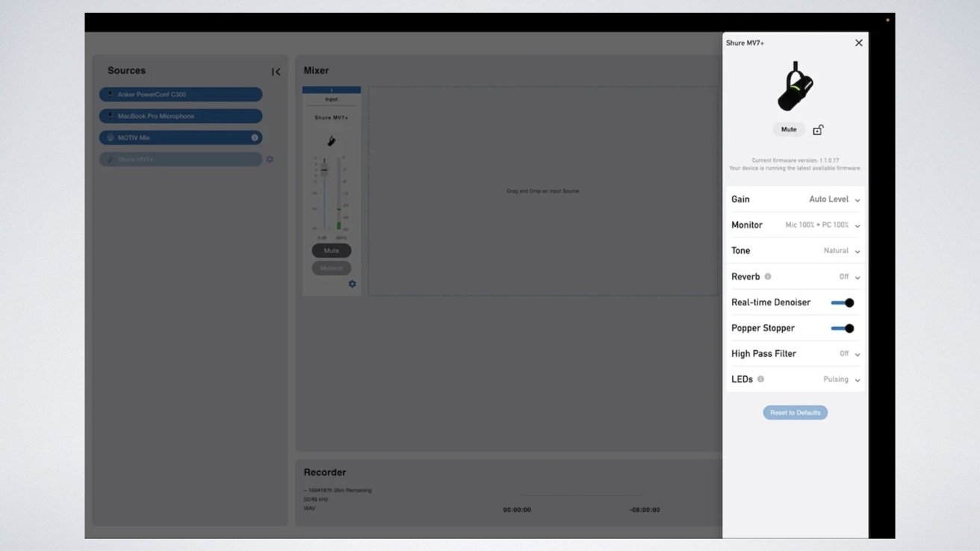Screen dimensions: 980x551
Task: Click the 32/48 kHz recorder text
Action: coord(316,499)
